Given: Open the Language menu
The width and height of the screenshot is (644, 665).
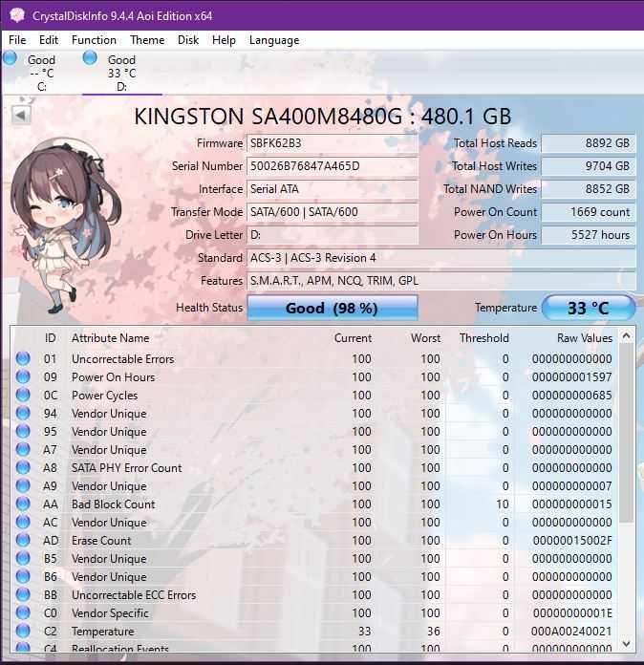Looking at the screenshot, I should pyautogui.click(x=274, y=40).
